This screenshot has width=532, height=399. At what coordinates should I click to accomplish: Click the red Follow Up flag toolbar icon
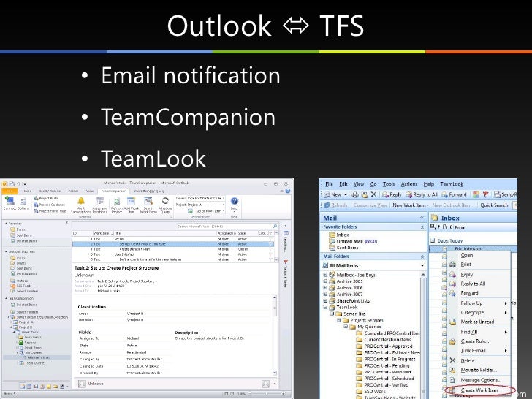pyautogui.click(x=486, y=194)
